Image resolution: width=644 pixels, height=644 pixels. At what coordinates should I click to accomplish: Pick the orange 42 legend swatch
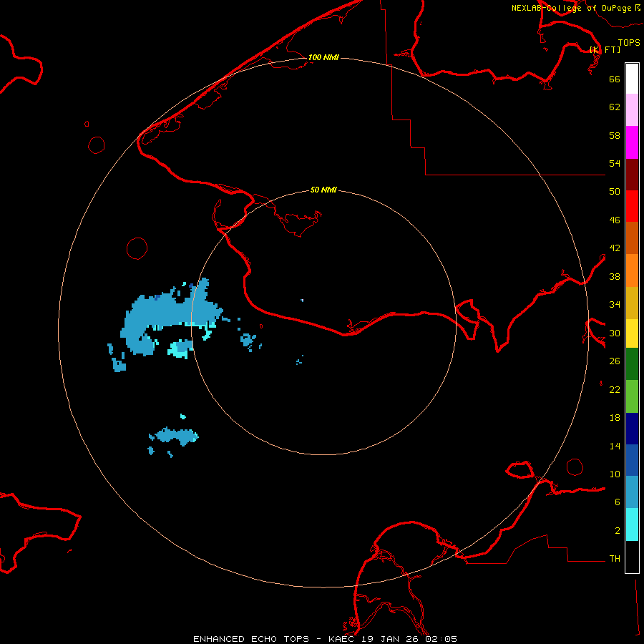632,270
